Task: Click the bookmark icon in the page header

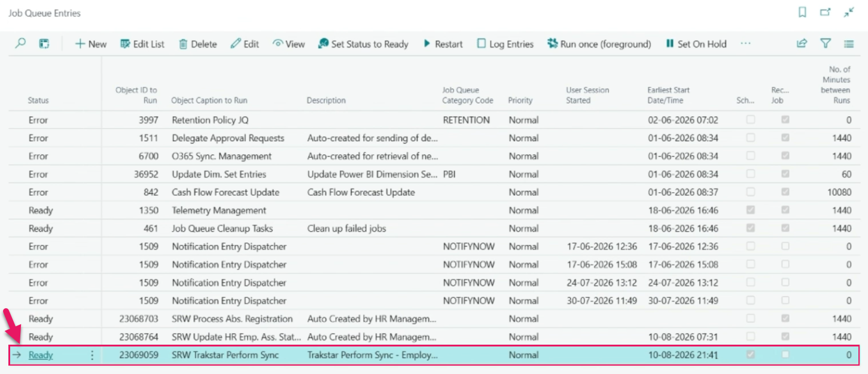Action: pos(803,13)
